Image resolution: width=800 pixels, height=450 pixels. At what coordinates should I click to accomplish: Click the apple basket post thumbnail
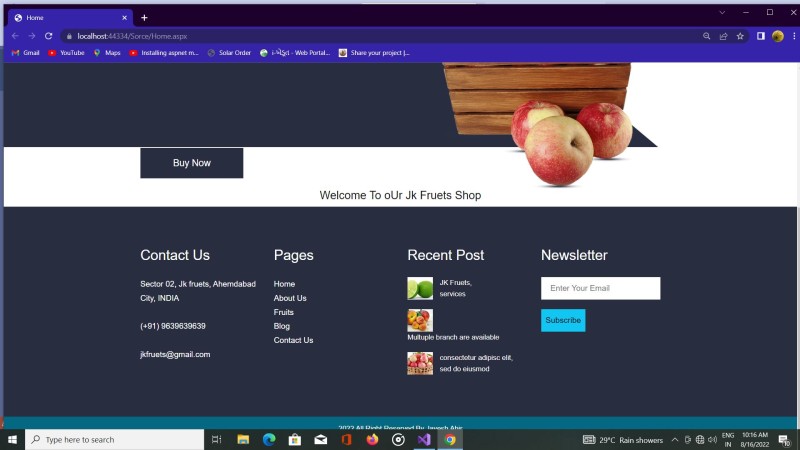pyautogui.click(x=420, y=363)
